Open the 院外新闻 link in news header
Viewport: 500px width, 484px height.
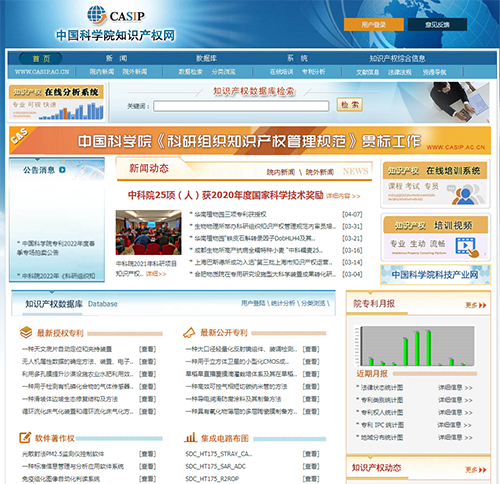click(320, 172)
